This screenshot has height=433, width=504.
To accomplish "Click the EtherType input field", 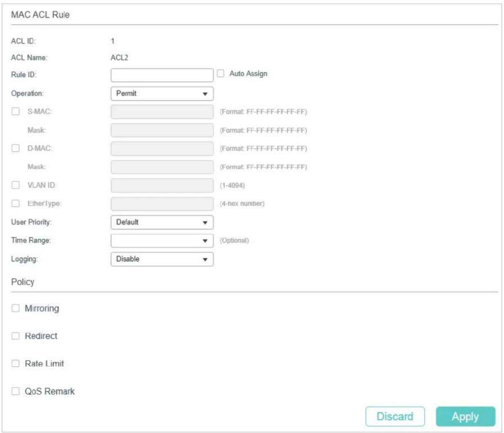I will pos(162,204).
